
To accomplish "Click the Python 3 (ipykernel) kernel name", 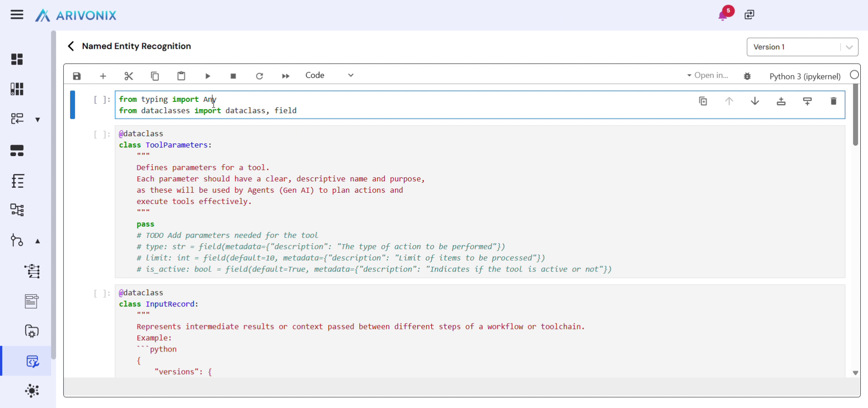I will (x=805, y=76).
